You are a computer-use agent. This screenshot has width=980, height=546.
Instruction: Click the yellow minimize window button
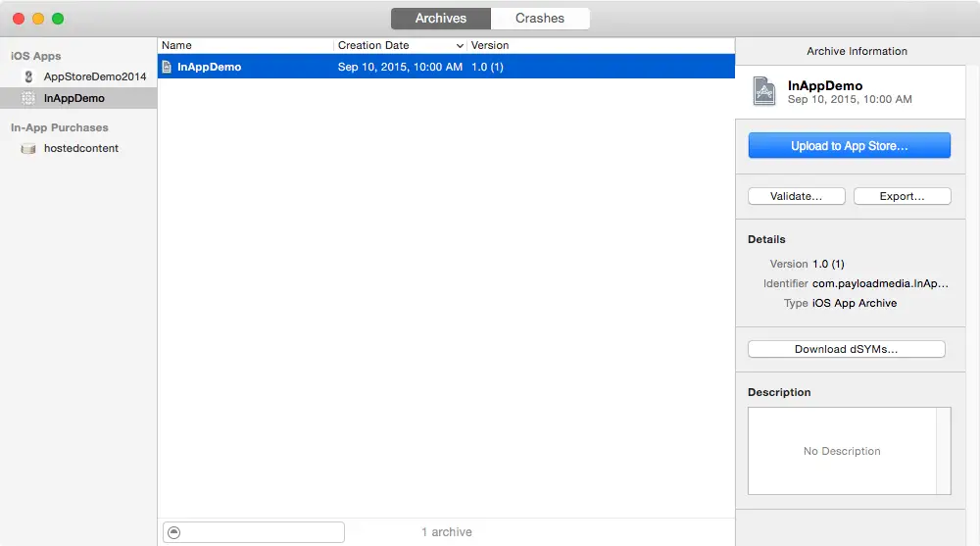(x=38, y=19)
